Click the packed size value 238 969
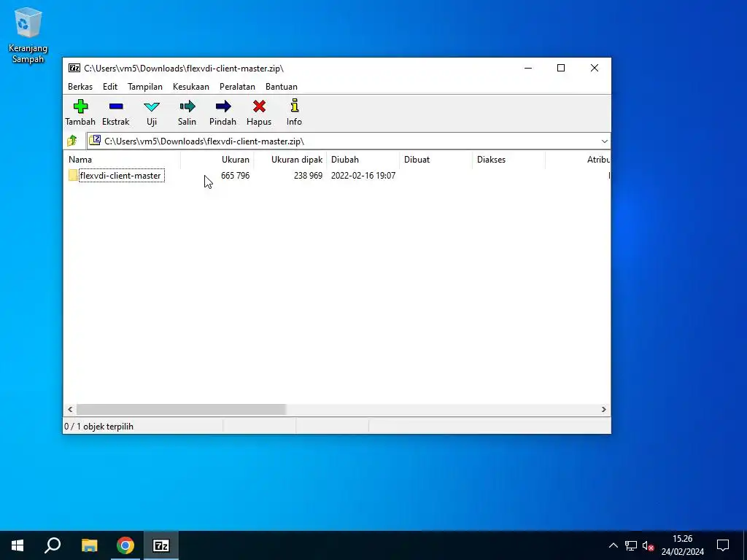The image size is (747, 560). (x=309, y=176)
